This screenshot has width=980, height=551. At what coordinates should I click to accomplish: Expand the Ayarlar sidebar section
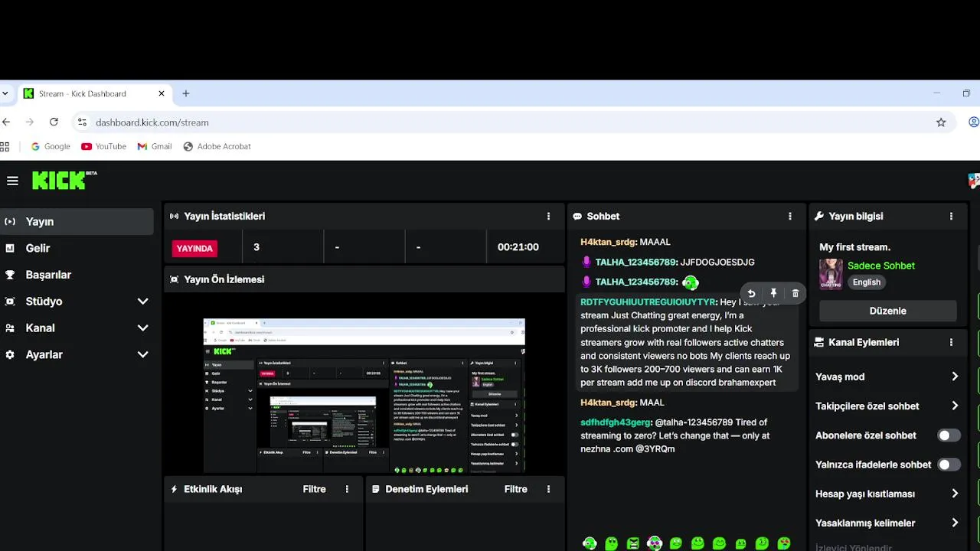point(142,354)
